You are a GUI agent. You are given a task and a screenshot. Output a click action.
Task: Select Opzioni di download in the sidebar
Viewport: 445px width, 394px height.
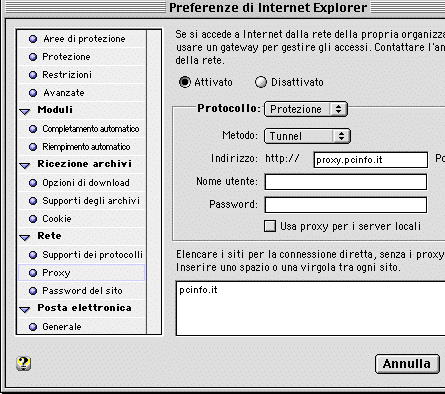tap(82, 183)
